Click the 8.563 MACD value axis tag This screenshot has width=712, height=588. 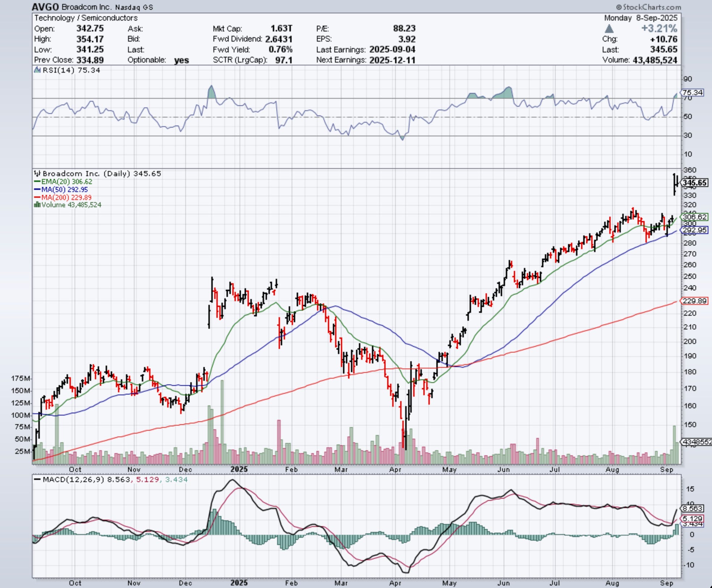[x=692, y=508]
